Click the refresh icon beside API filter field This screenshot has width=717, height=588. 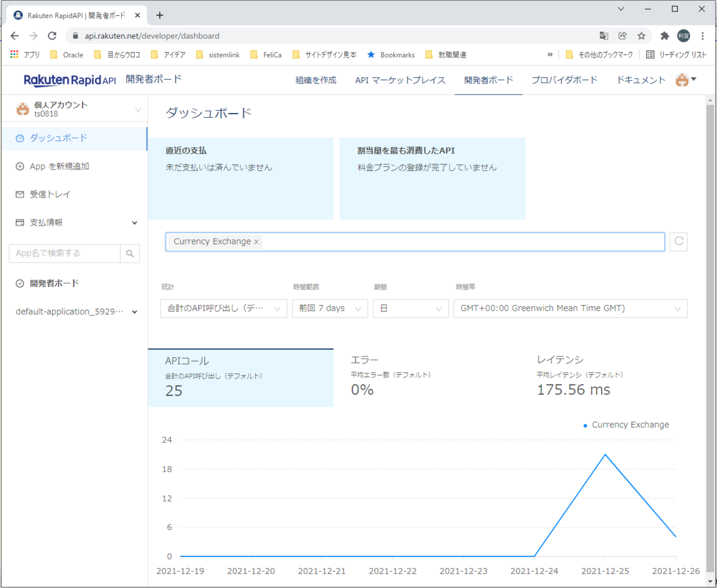(x=678, y=241)
